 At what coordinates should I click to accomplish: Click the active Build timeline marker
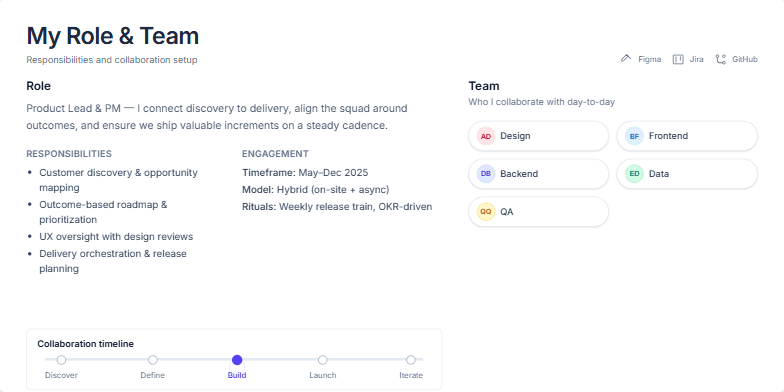237,360
